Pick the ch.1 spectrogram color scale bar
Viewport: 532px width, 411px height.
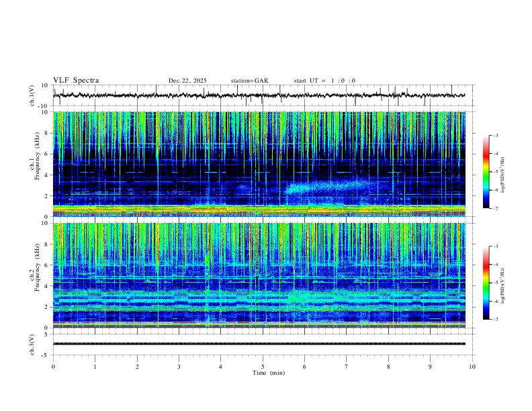(486, 172)
